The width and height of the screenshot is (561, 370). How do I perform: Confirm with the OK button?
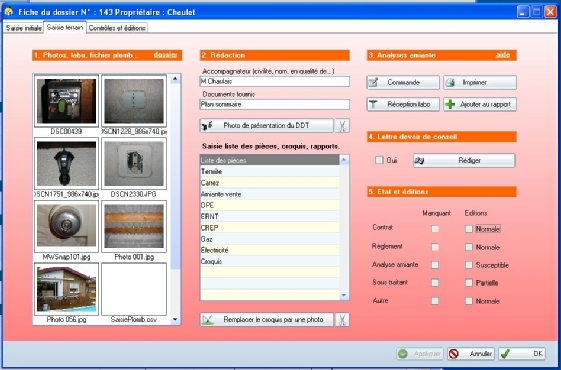coord(522,354)
